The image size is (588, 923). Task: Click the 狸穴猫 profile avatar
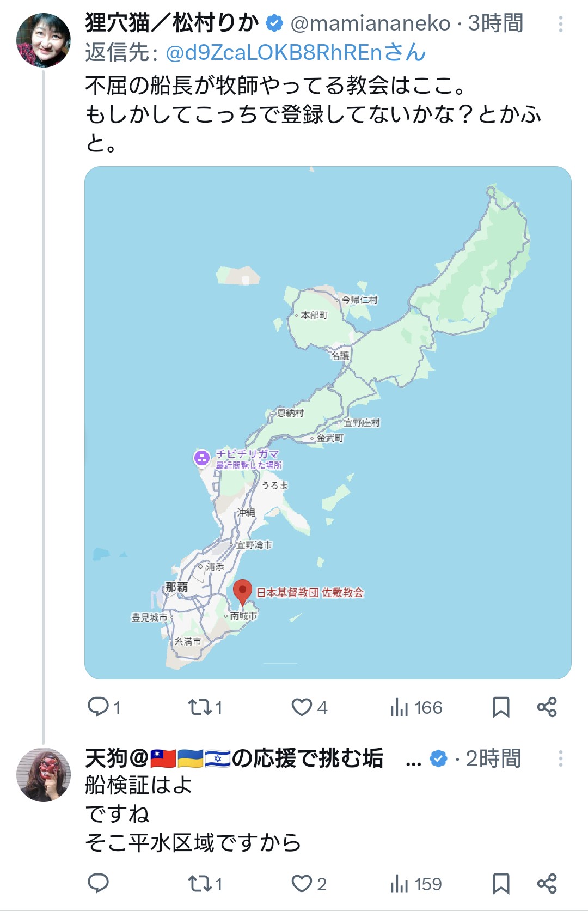(x=44, y=40)
